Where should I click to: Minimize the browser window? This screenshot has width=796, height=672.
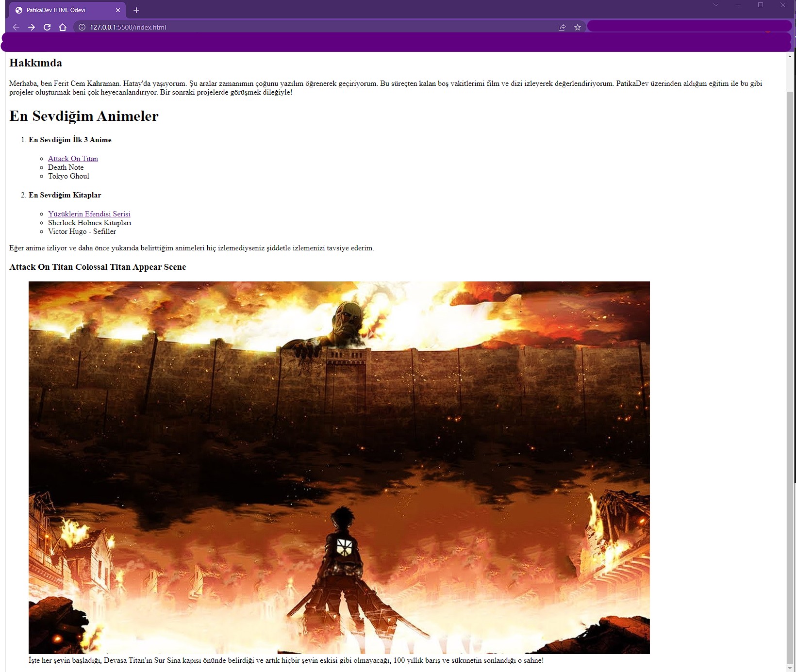(x=738, y=5)
